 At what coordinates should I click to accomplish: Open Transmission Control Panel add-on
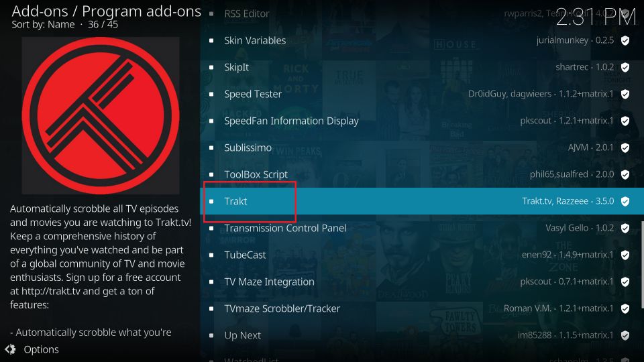(x=422, y=228)
